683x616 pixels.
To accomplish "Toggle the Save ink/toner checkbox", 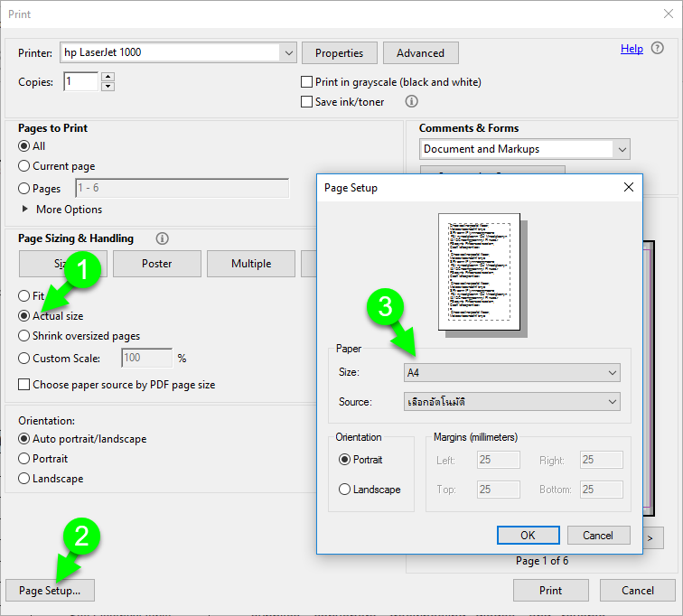I will tap(307, 102).
